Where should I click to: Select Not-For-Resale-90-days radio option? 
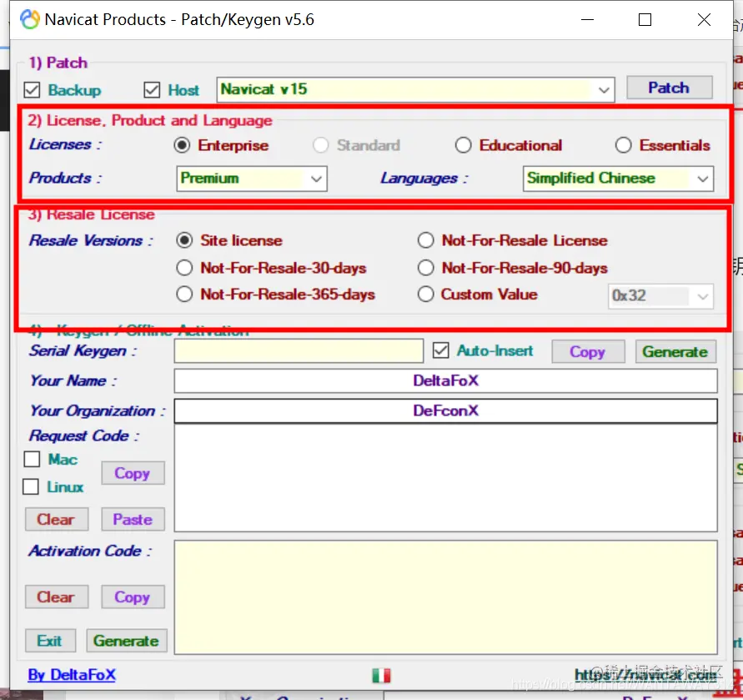point(425,268)
